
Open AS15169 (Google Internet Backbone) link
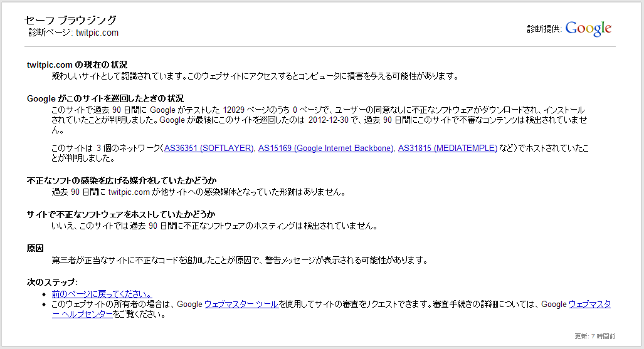click(x=325, y=148)
